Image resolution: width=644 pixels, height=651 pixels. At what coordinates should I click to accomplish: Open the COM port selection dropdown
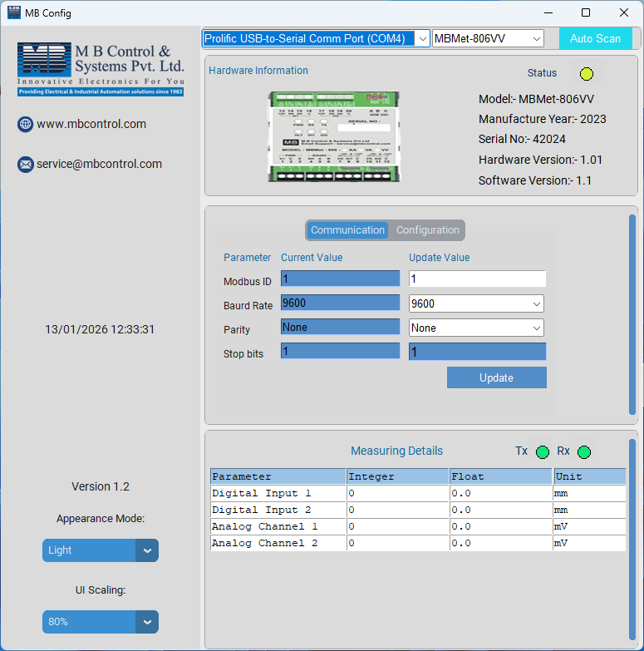(x=316, y=38)
